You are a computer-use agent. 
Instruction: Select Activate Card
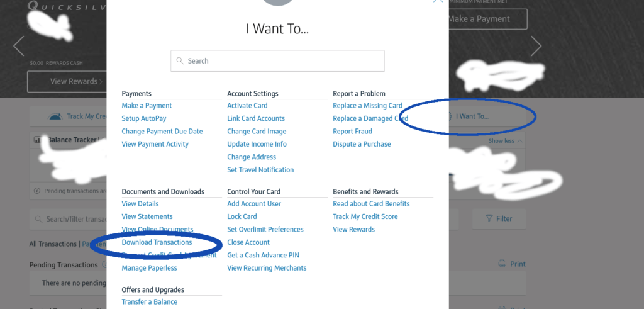coord(247,106)
